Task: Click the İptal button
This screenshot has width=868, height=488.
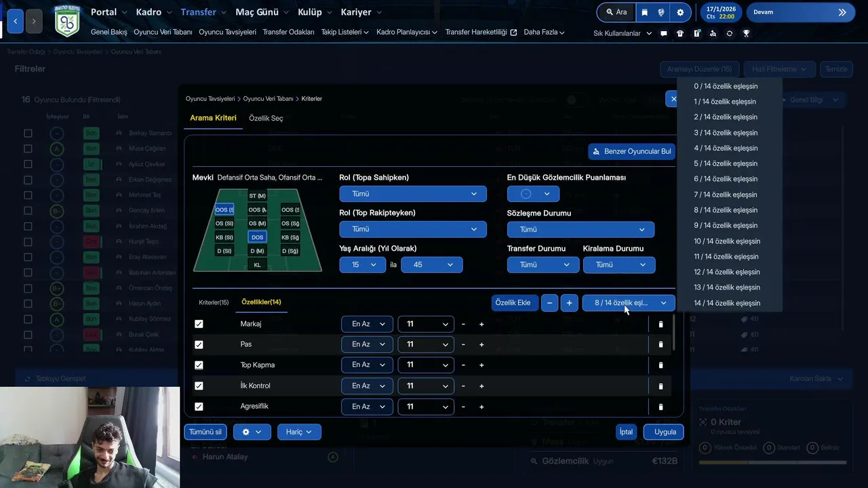Action: click(626, 432)
